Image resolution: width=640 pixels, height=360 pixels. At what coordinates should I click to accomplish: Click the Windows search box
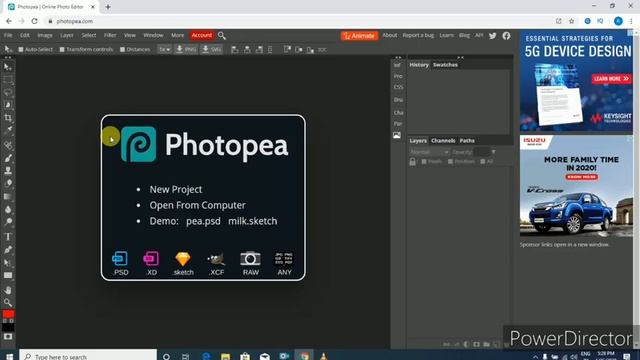click(88, 356)
